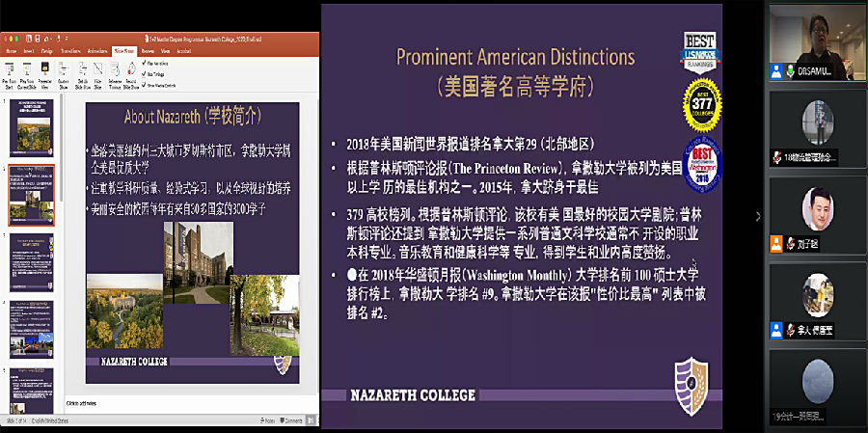Switch to the Acrobat ribbon tab
868x433 pixels.
click(183, 50)
